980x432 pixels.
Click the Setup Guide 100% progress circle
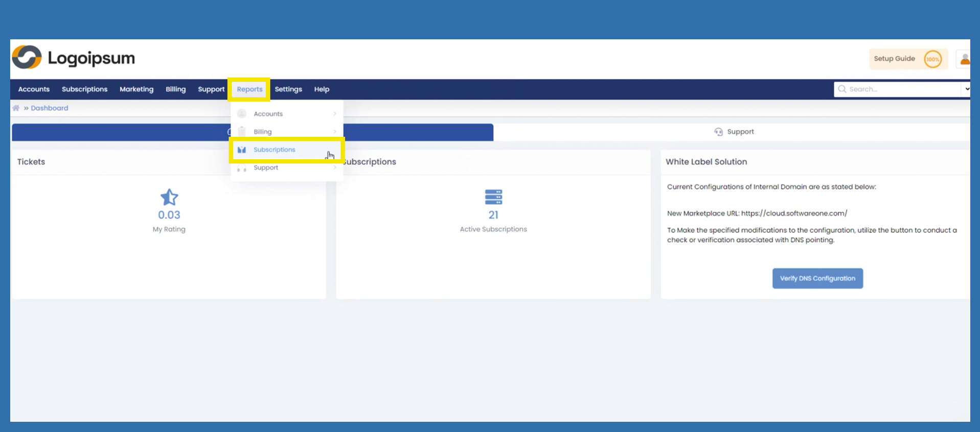pos(932,59)
